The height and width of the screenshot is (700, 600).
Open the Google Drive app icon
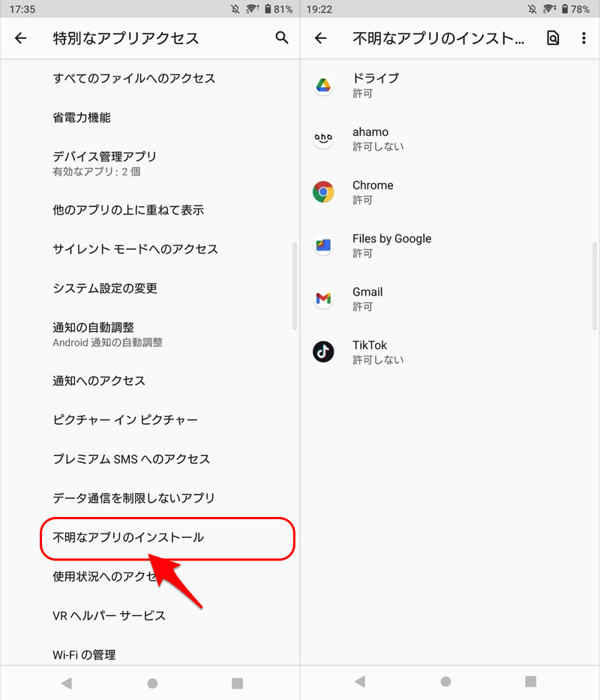(x=323, y=86)
